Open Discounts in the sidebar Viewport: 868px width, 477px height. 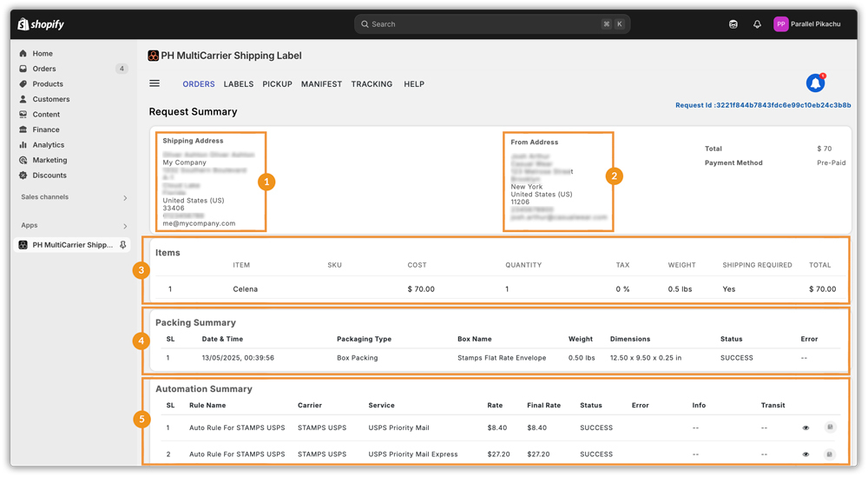[x=49, y=175]
